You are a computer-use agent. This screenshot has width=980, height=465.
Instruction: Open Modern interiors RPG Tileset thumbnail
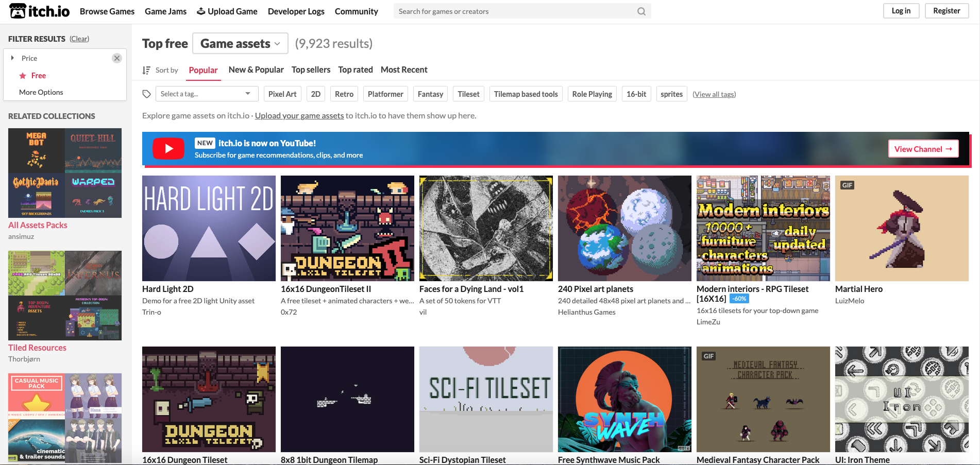[763, 228]
